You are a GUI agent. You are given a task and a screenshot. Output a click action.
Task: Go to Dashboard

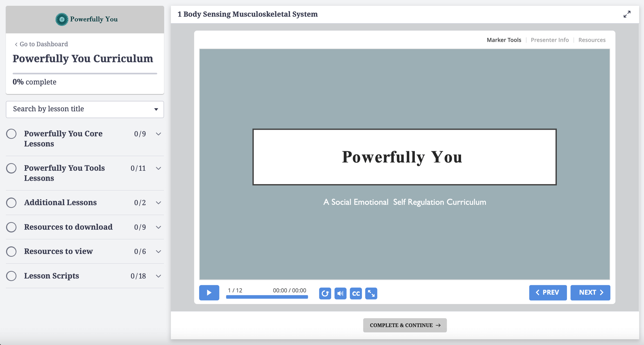pyautogui.click(x=44, y=44)
